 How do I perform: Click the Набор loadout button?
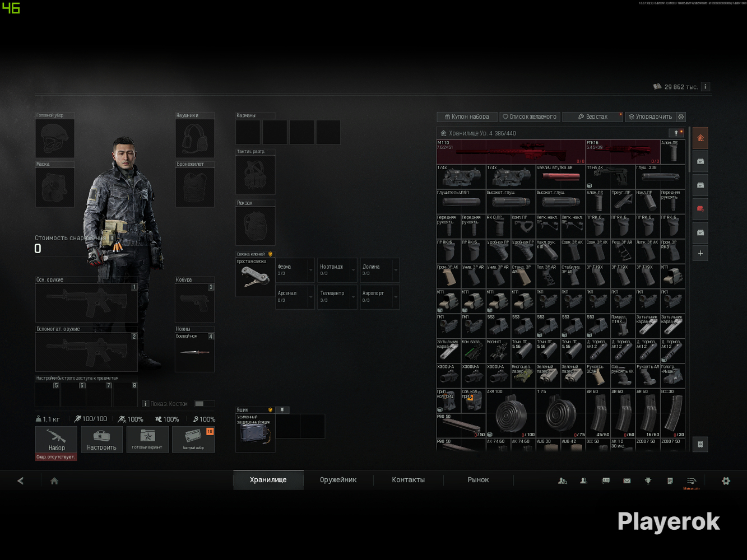[x=56, y=440]
